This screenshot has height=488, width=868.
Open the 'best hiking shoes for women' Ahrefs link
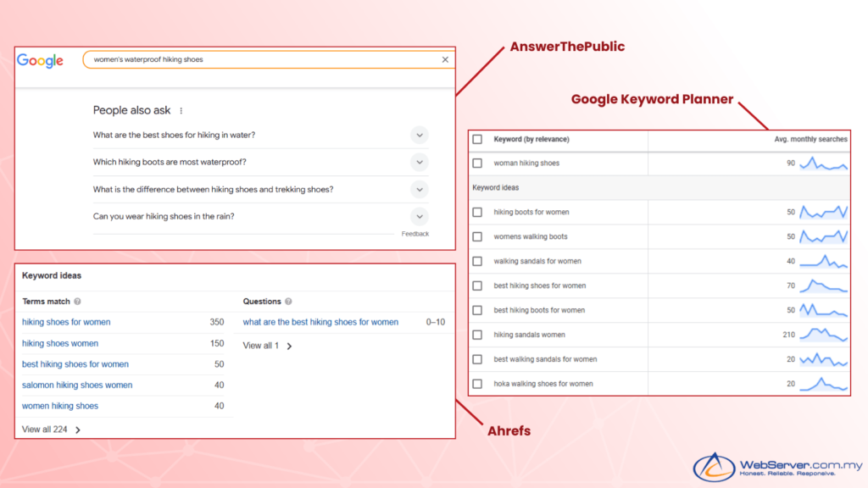(x=75, y=364)
